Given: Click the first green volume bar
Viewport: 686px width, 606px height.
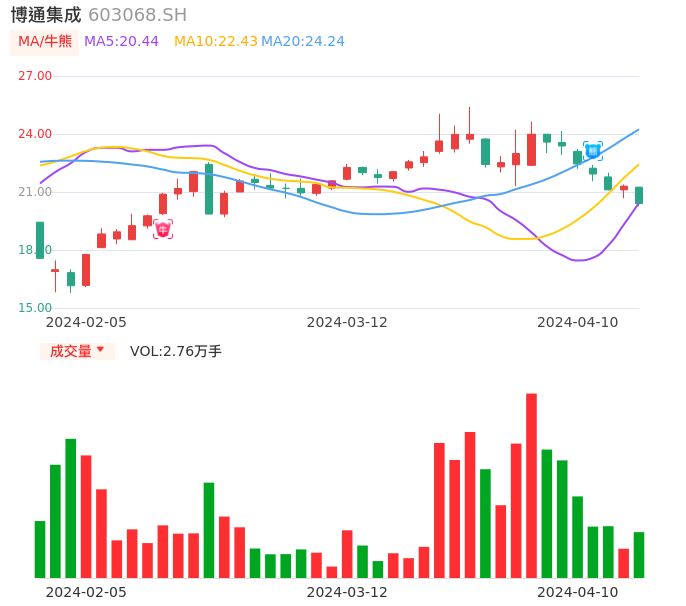Looking at the screenshot, I should pyautogui.click(x=40, y=549).
